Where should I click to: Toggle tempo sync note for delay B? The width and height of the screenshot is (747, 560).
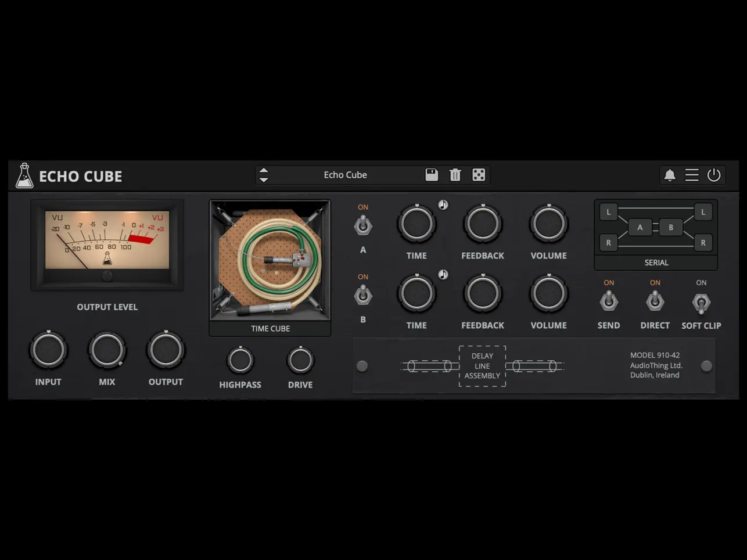tap(443, 274)
